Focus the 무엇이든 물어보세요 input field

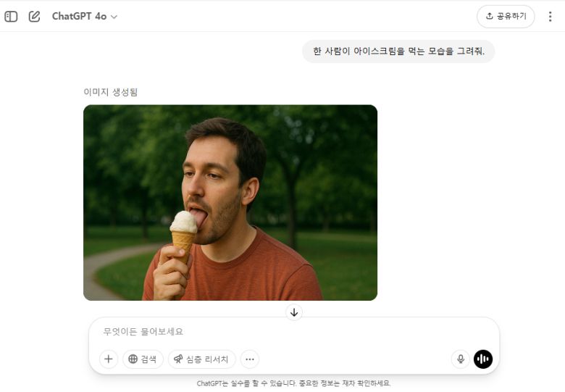[290, 332]
